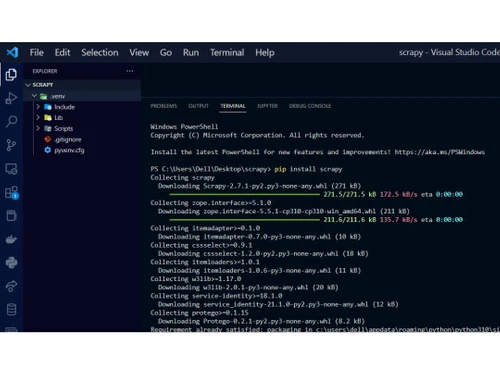Open Explorer more actions ellipsis

point(130,71)
